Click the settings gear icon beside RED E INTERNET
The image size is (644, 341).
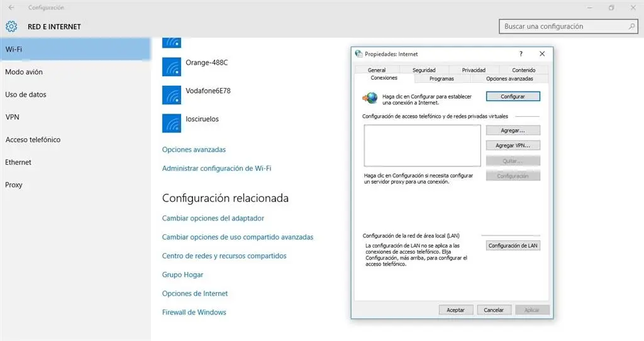pos(11,26)
